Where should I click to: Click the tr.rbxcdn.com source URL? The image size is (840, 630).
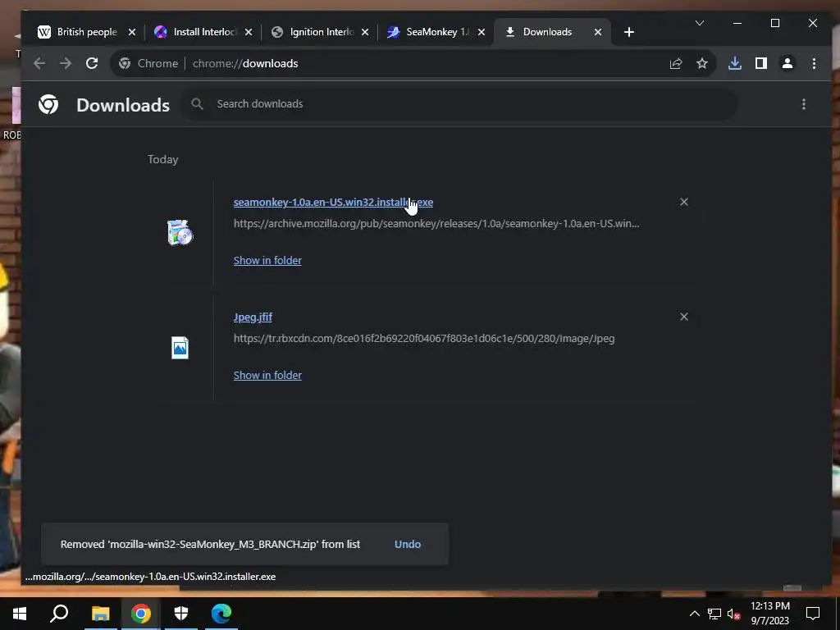(x=424, y=339)
